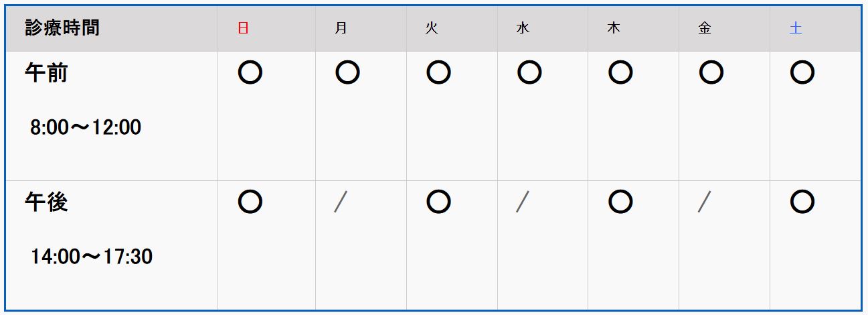The width and height of the screenshot is (868, 315).
Task: Click the 木 column header
Action: pyautogui.click(x=614, y=29)
